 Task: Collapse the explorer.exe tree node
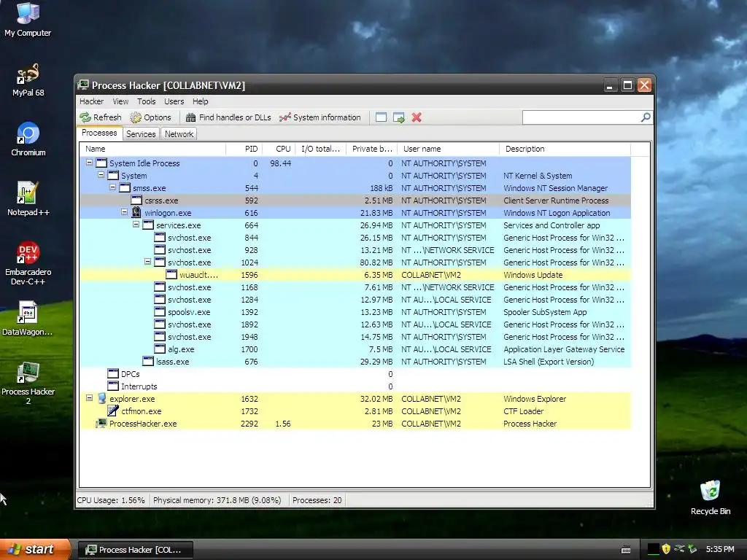89,397
